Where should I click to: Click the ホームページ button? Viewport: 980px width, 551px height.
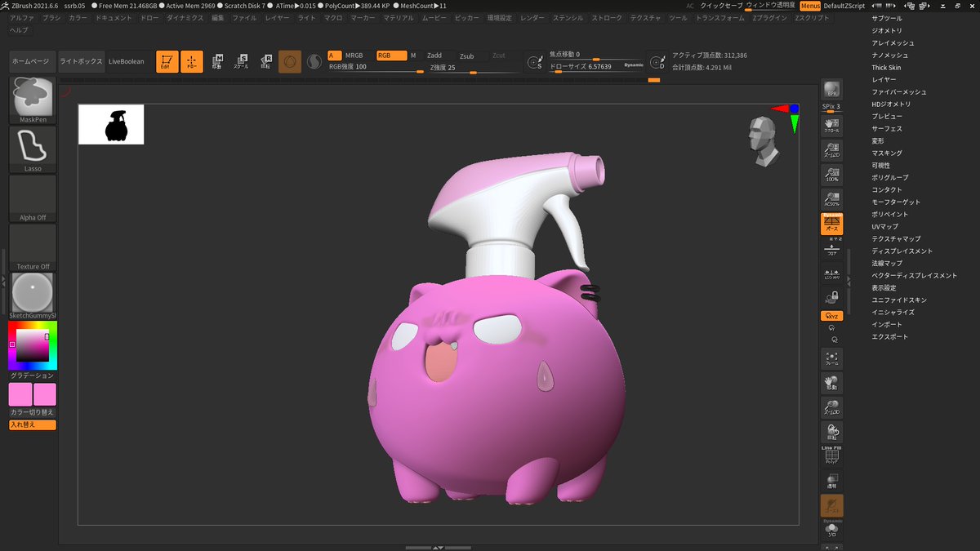click(33, 61)
